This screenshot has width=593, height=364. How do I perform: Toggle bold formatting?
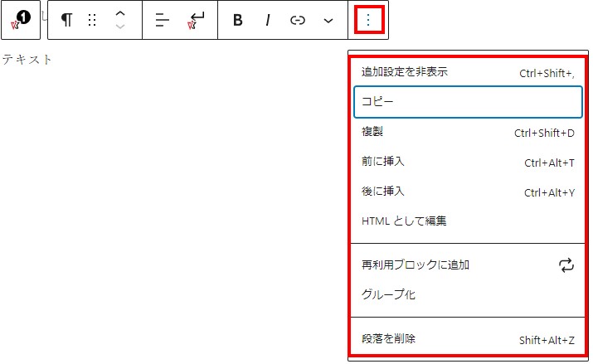[238, 21]
